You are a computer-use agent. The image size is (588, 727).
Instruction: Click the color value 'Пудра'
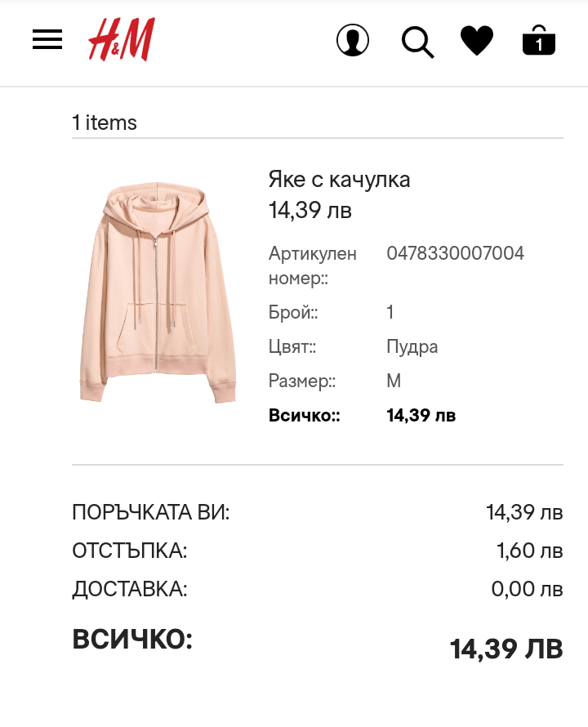coord(412,346)
